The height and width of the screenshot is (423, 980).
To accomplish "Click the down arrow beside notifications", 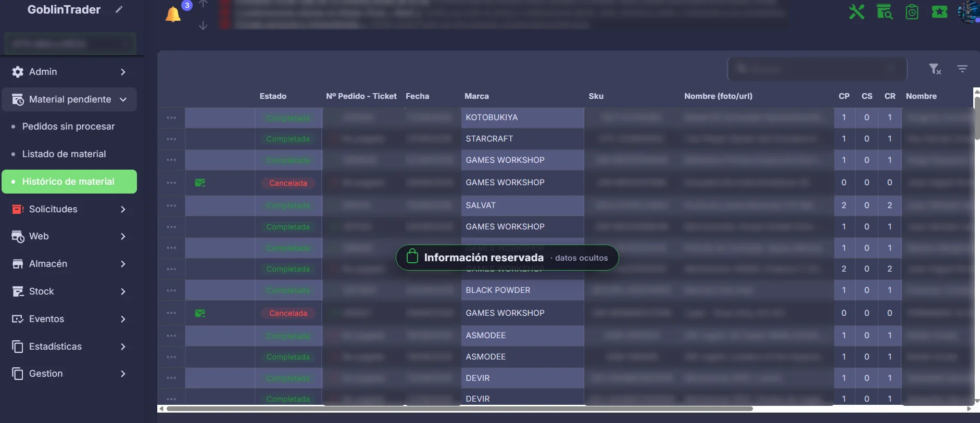I will tap(203, 25).
